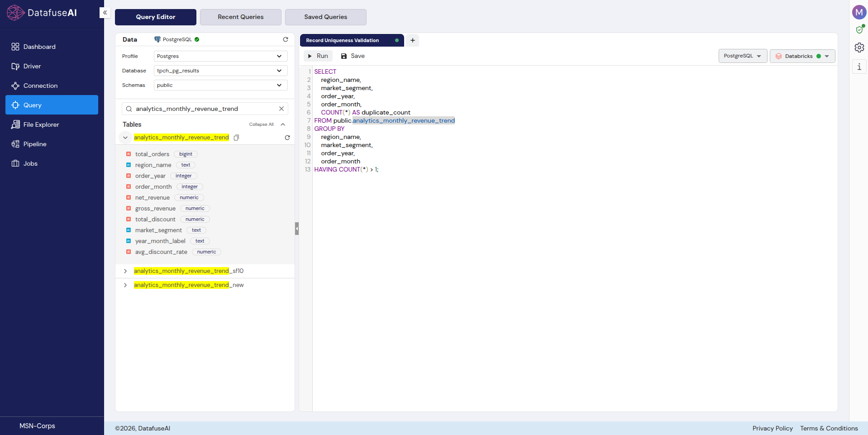The width and height of the screenshot is (868, 435).
Task: Add a new query tab
Action: click(413, 40)
